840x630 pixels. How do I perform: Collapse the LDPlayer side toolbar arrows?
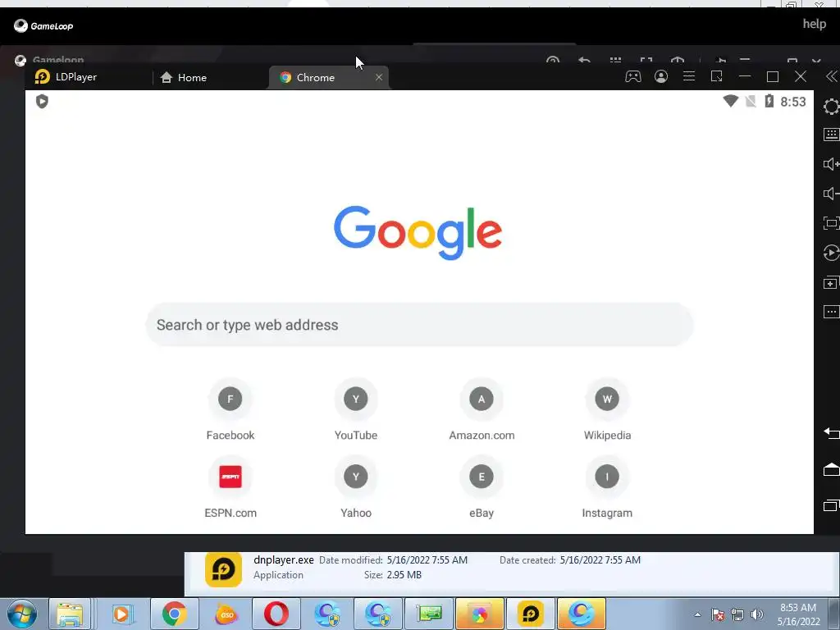click(x=832, y=76)
